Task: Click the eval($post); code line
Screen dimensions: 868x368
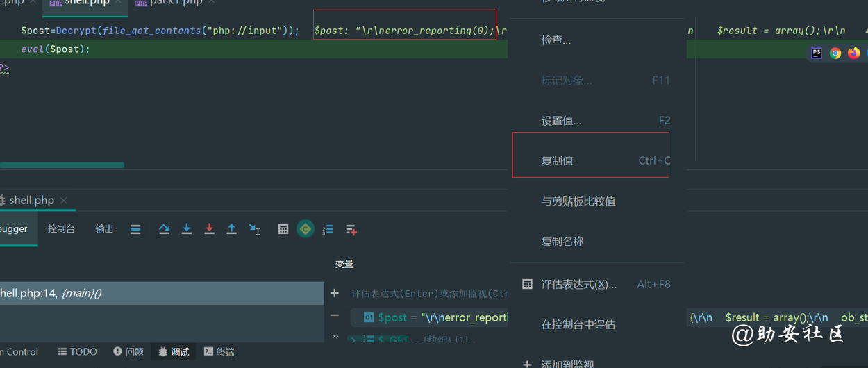Action: [x=56, y=49]
